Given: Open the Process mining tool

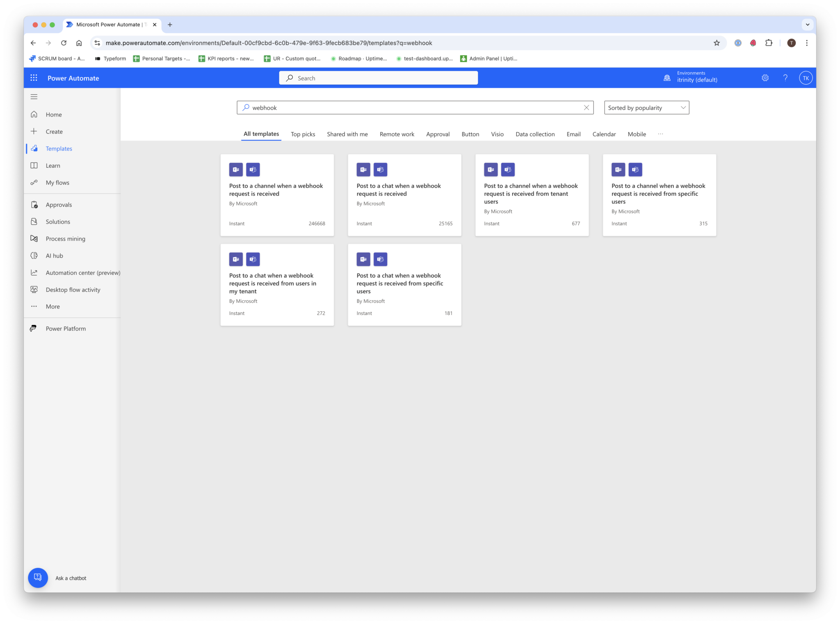Looking at the screenshot, I should point(65,238).
